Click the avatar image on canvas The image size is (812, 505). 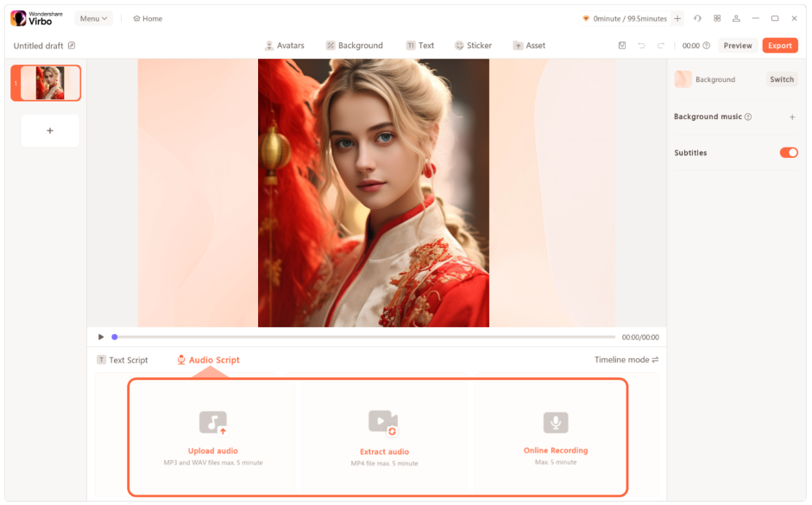click(x=374, y=193)
